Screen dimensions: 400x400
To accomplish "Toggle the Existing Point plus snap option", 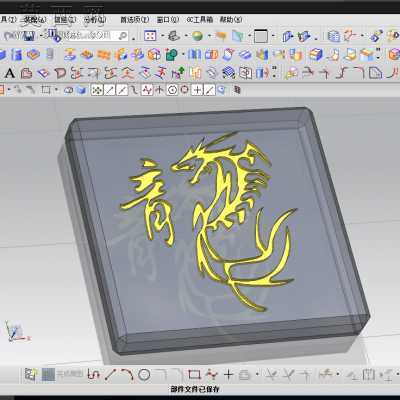I will click(x=197, y=90).
